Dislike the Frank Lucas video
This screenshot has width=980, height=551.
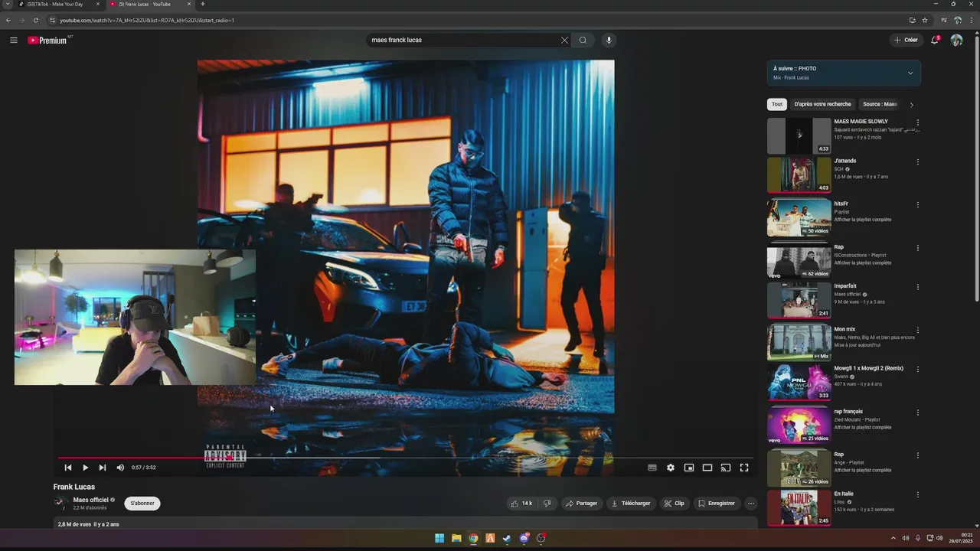coord(547,504)
